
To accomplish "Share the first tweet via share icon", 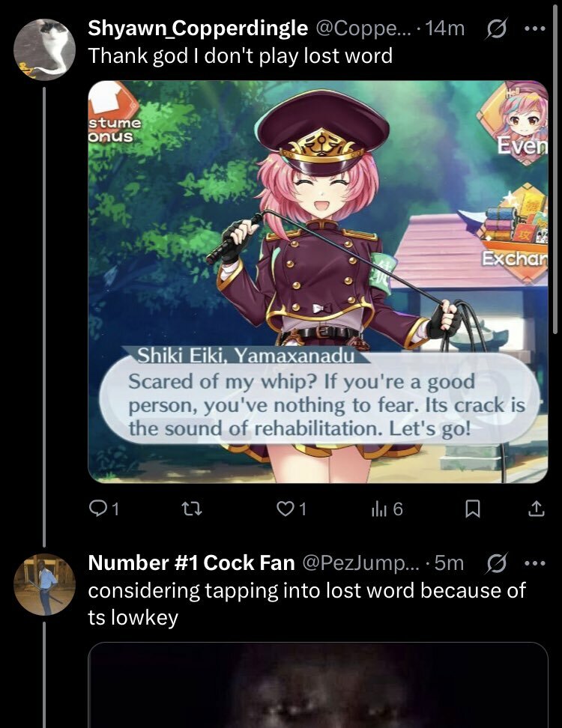I will 536,509.
